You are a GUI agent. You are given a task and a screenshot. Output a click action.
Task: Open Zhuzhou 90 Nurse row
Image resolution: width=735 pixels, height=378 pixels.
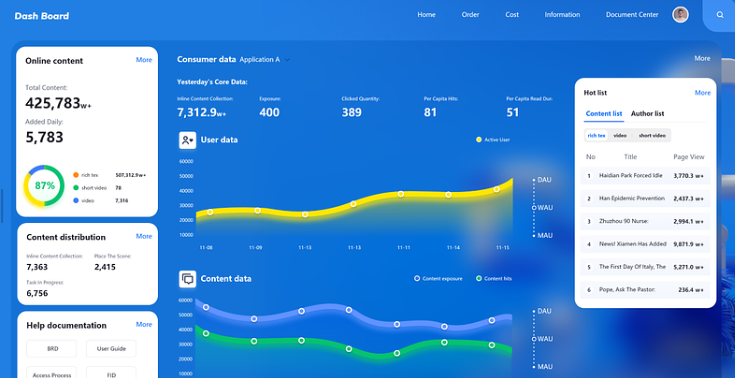[x=645, y=221]
